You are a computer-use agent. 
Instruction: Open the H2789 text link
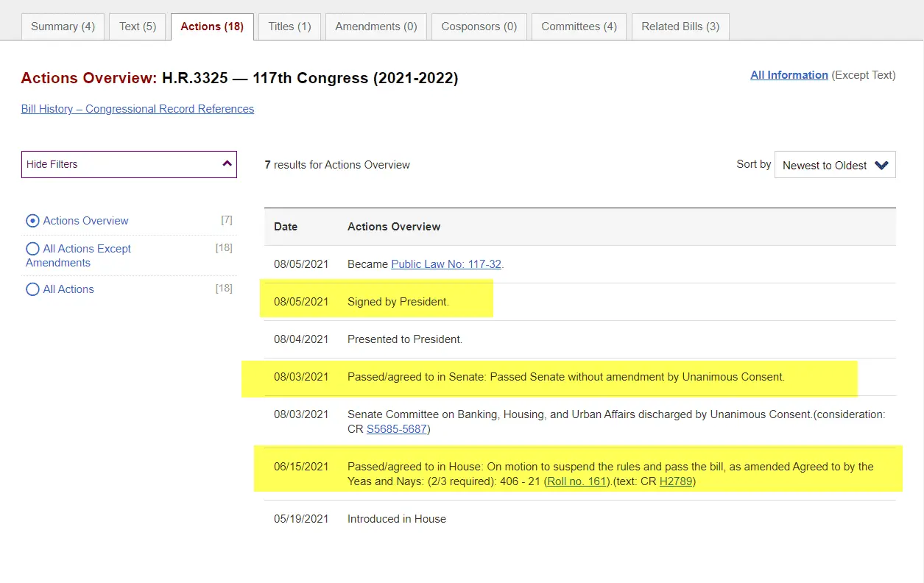click(x=675, y=481)
